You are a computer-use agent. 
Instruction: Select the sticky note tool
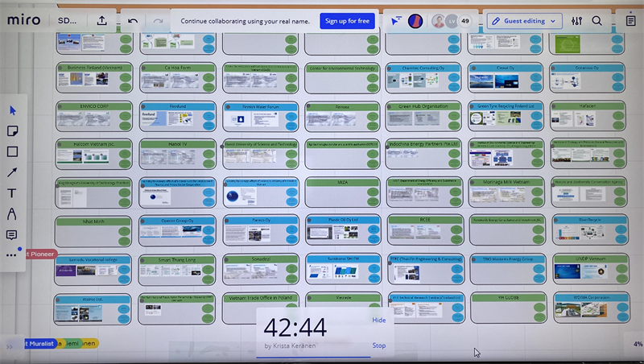(12, 131)
